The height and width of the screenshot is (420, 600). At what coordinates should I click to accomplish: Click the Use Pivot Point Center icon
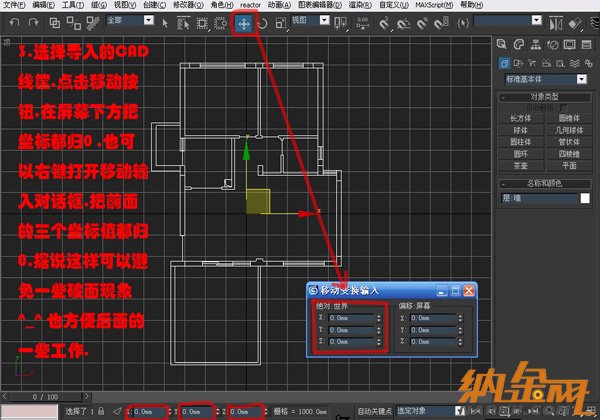(340, 23)
